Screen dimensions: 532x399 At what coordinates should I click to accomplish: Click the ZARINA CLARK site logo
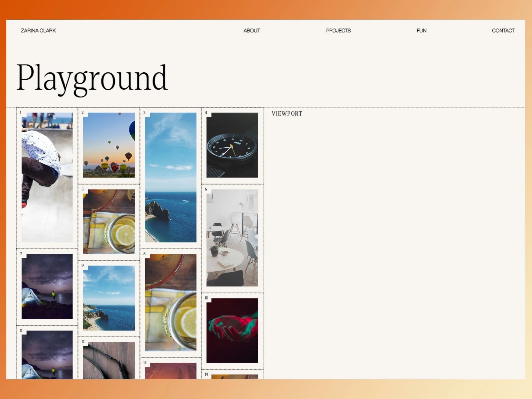click(38, 31)
